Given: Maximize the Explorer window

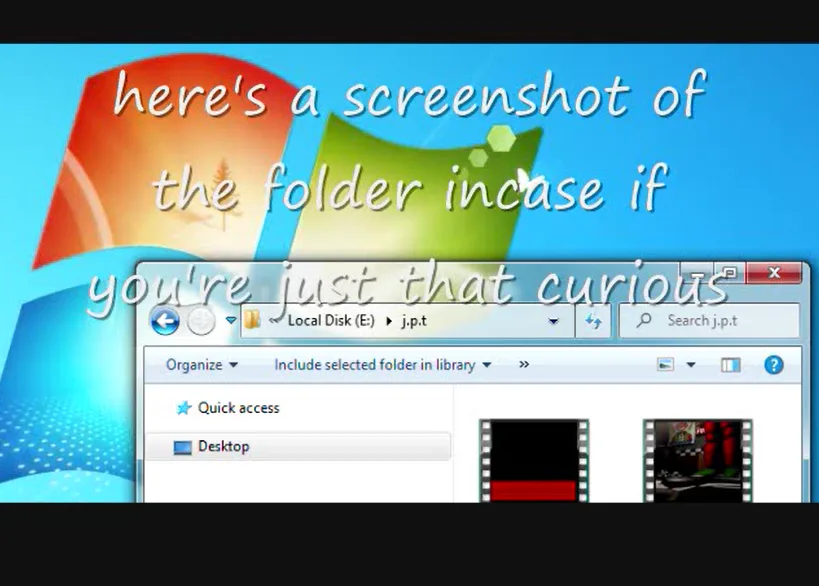Looking at the screenshot, I should [x=730, y=272].
